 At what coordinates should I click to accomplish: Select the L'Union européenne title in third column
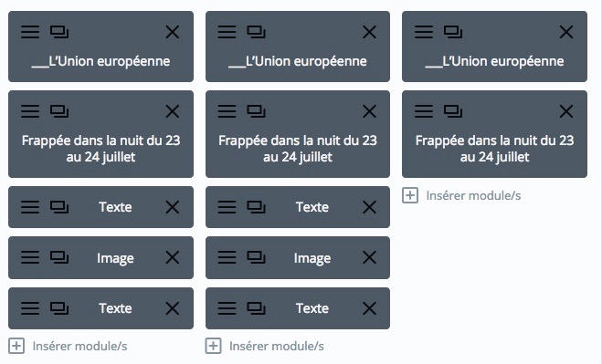pyautogui.click(x=494, y=61)
